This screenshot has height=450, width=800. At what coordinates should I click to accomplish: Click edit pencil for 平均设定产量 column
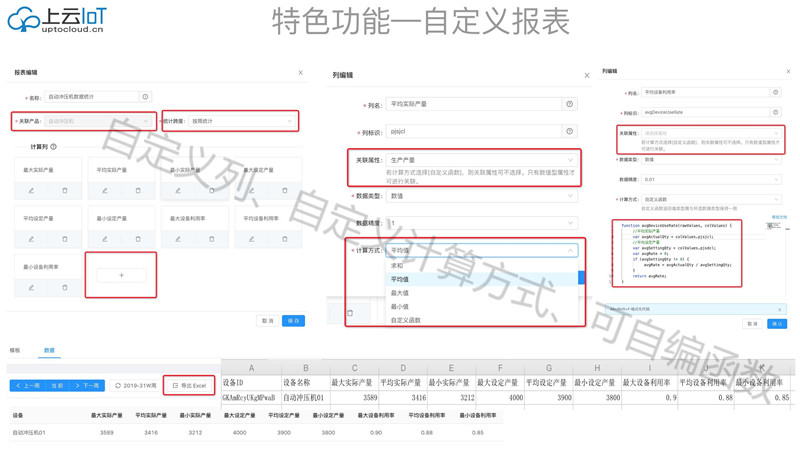tap(31, 239)
